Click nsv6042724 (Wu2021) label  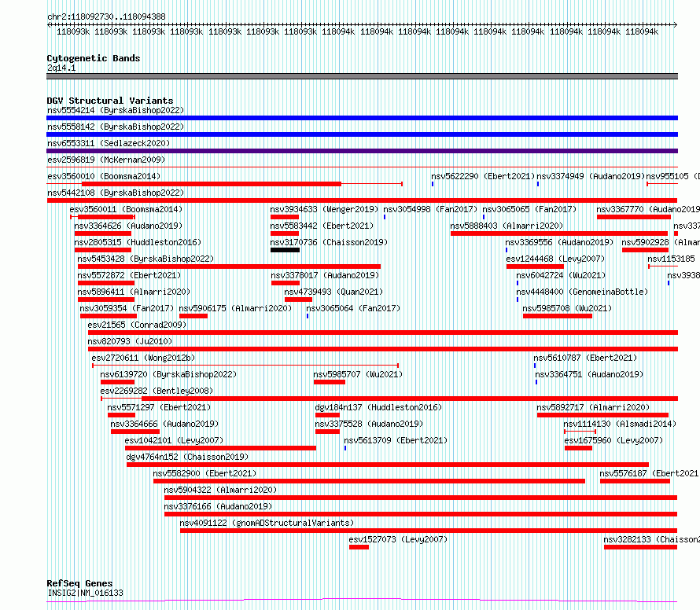[561, 275]
